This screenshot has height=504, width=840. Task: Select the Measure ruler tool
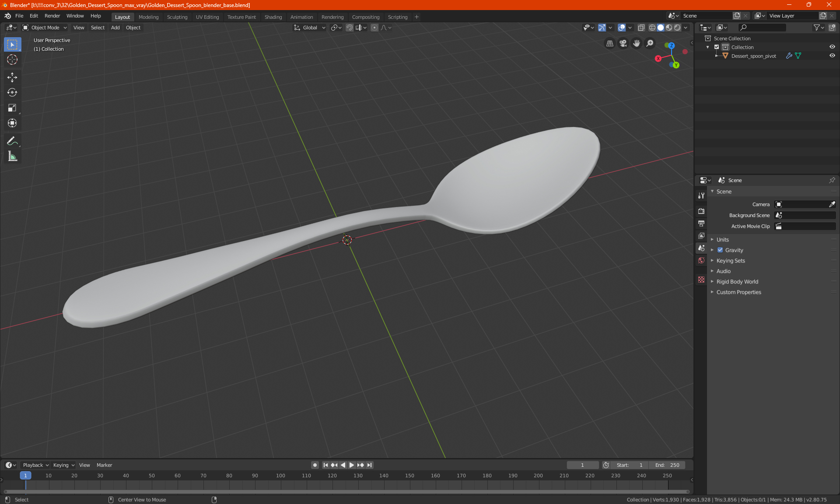[x=12, y=156]
